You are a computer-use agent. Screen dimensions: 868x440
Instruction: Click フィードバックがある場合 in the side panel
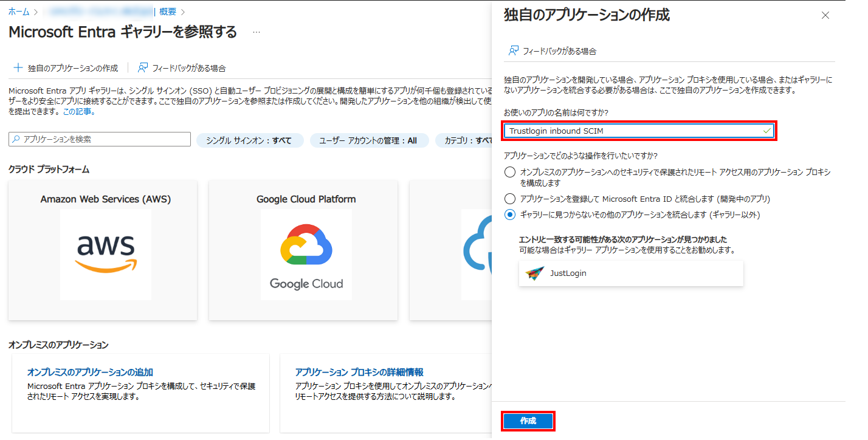(x=553, y=51)
